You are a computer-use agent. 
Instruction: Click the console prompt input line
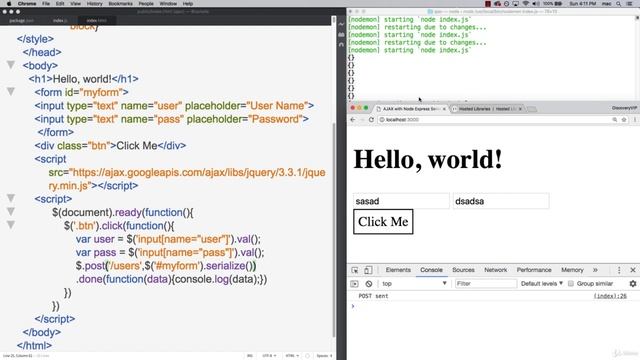click(x=494, y=306)
